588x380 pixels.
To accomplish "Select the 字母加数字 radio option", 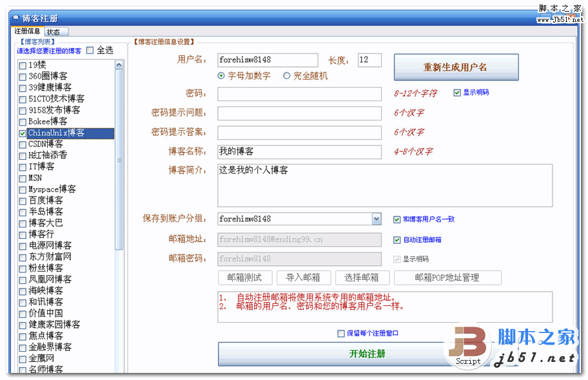I will (x=221, y=76).
